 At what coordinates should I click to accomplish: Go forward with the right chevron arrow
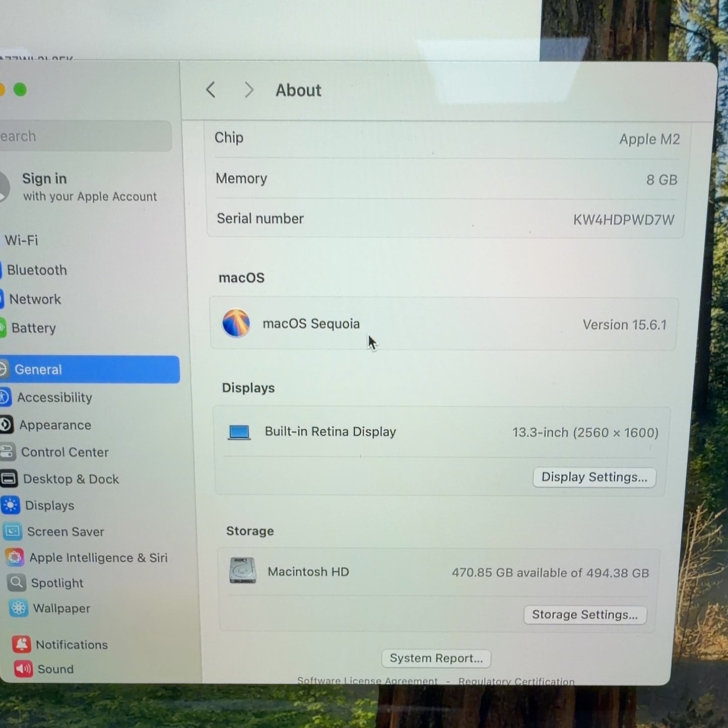click(x=248, y=90)
